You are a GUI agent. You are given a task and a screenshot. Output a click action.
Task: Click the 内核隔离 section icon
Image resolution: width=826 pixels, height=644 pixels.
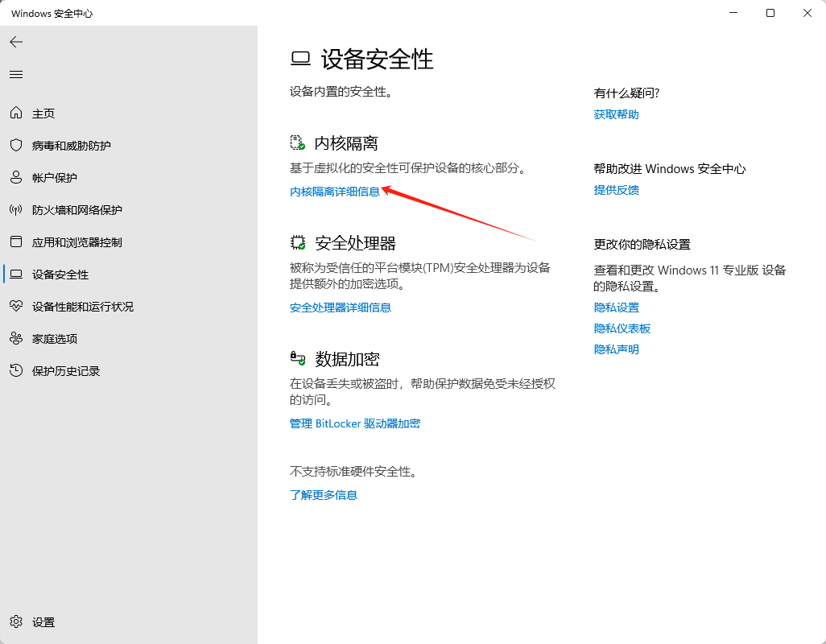pos(297,142)
